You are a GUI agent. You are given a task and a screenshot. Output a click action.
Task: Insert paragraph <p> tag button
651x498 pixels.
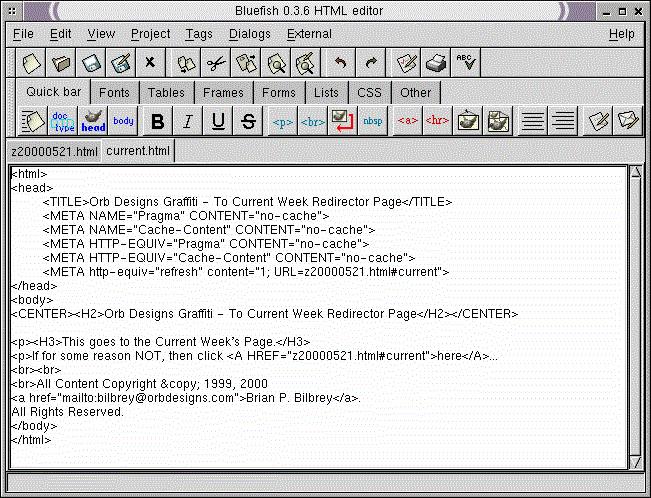[x=283, y=122]
